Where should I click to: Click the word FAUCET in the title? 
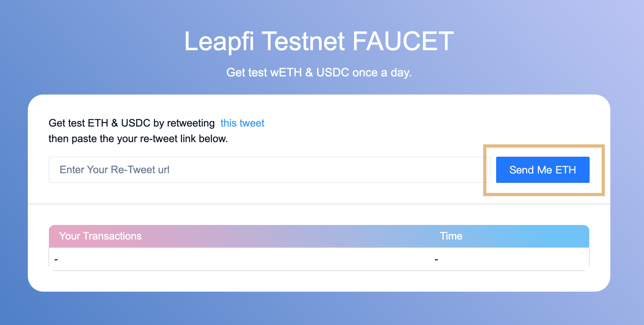point(403,41)
